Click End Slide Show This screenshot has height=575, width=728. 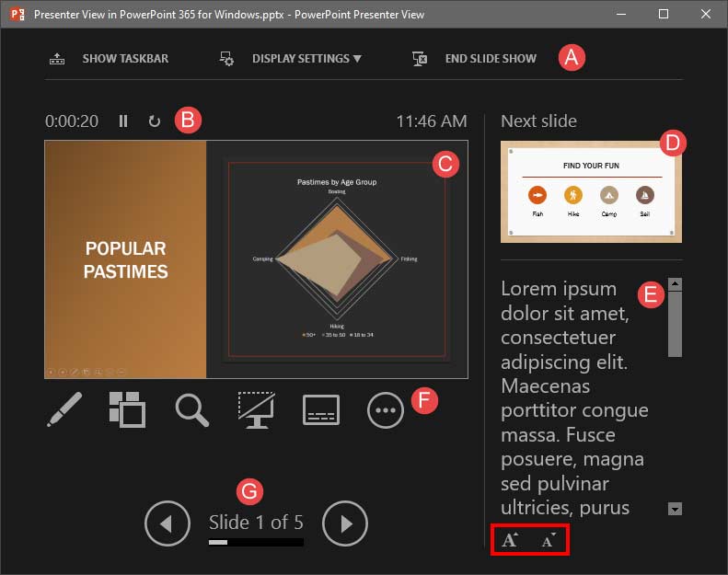pyautogui.click(x=477, y=59)
